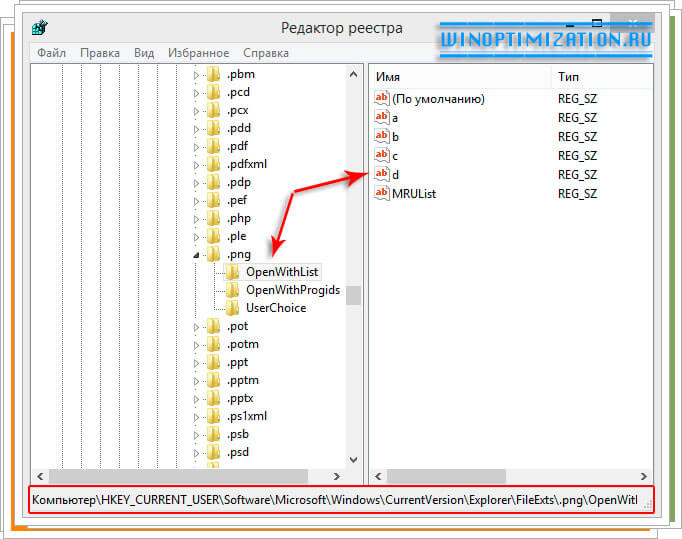Click the OpenWithList folder icon
682x539 pixels.
point(233,272)
